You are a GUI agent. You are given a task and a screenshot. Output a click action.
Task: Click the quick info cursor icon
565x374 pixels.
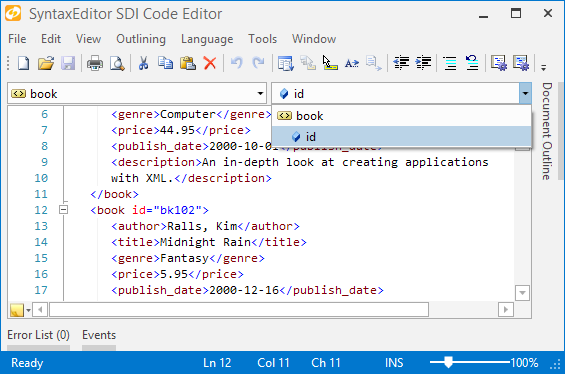(x=330, y=63)
